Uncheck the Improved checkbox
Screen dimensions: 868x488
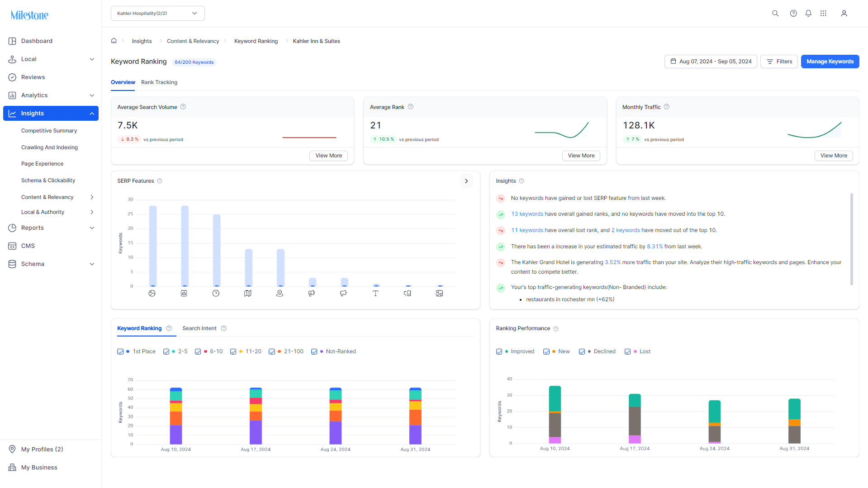tap(499, 352)
